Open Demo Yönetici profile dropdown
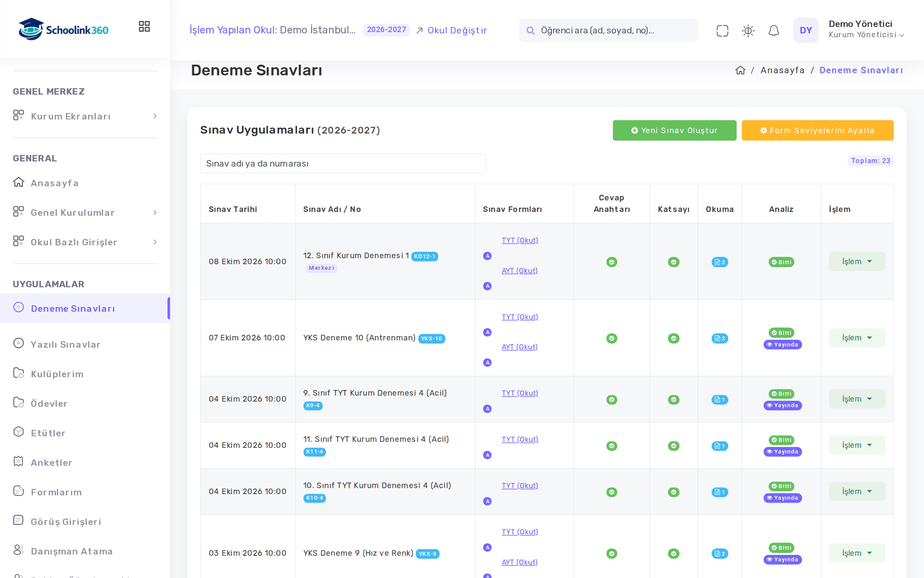This screenshot has height=578, width=924. 866,29
